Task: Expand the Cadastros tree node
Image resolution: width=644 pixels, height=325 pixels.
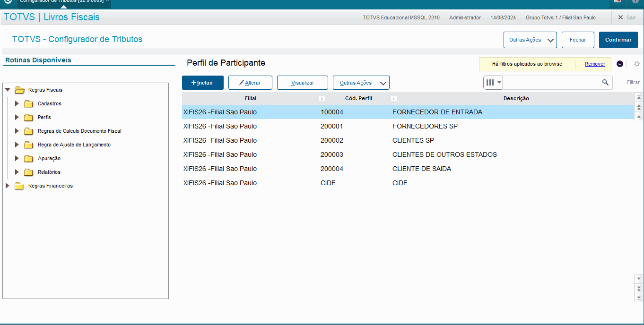Action: [17, 103]
